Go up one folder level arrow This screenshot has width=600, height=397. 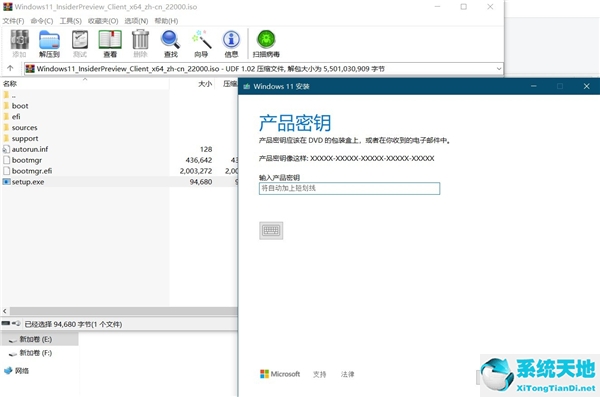10,69
